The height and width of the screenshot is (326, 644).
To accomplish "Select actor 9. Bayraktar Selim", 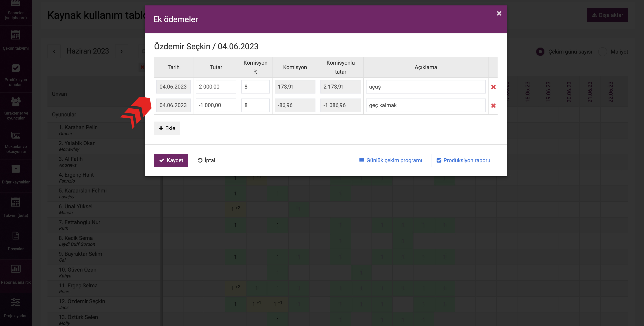I will coord(80,254).
